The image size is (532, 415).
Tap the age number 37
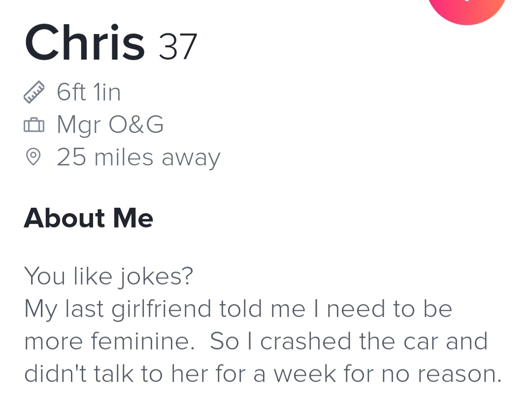click(x=178, y=47)
